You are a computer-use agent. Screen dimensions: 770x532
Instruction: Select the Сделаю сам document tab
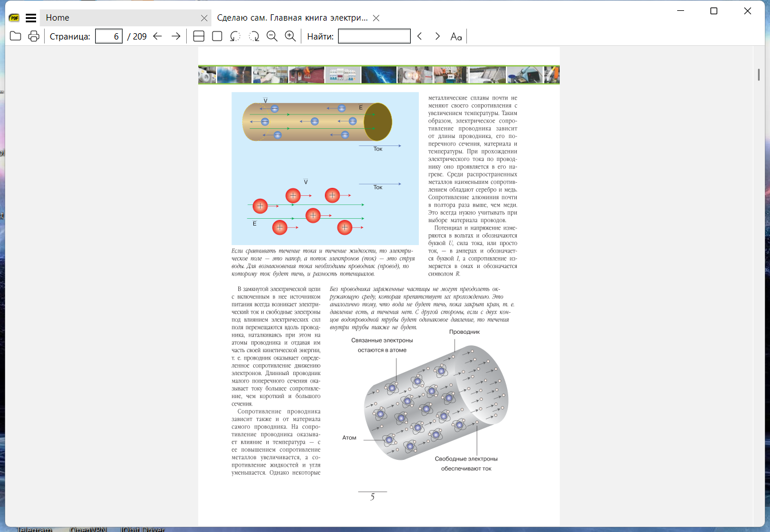(x=292, y=18)
